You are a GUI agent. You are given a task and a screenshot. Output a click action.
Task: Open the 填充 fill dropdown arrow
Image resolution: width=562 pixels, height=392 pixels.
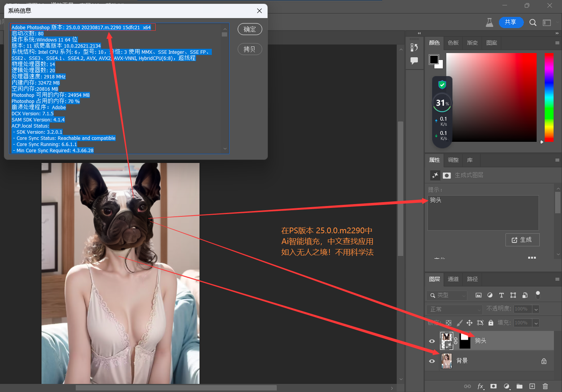tap(536, 323)
